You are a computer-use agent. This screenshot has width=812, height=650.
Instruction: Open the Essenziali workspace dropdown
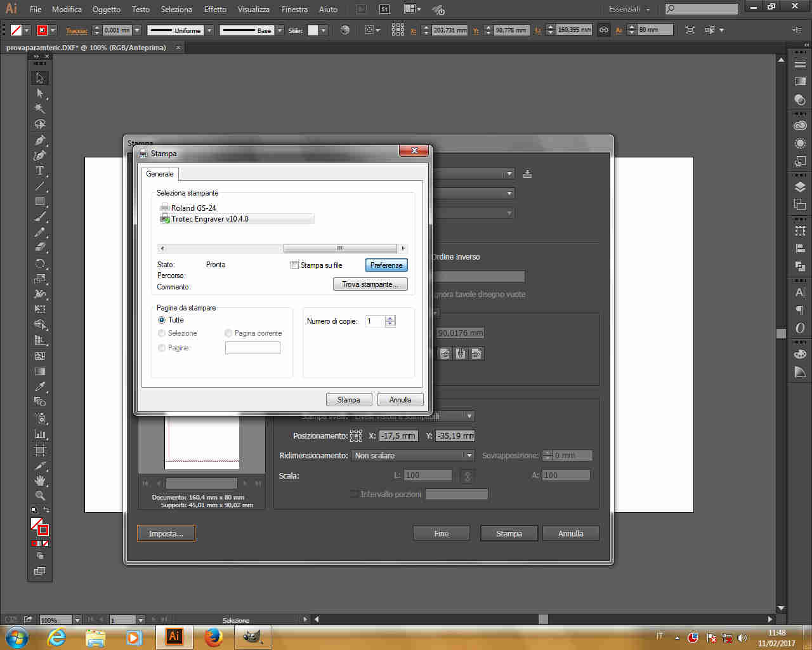click(x=629, y=9)
